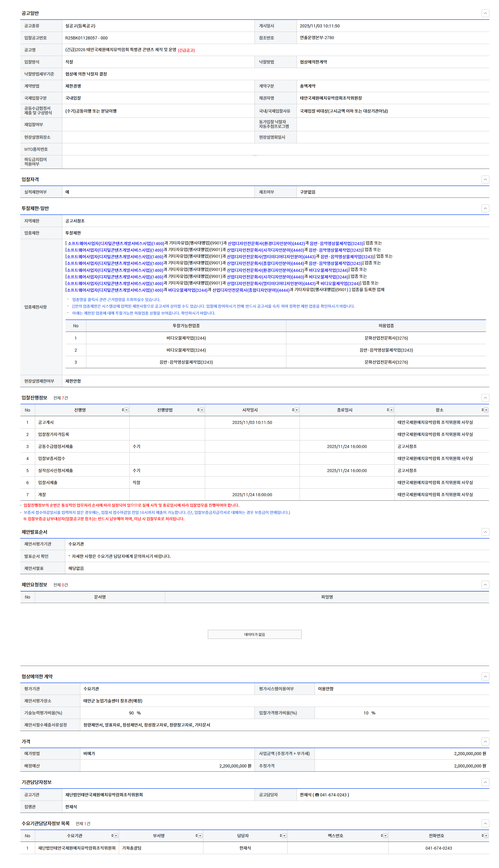Screen dimensions: 499x868
Task: Open the 부서명 column filter dropdown
Action: 200,836
